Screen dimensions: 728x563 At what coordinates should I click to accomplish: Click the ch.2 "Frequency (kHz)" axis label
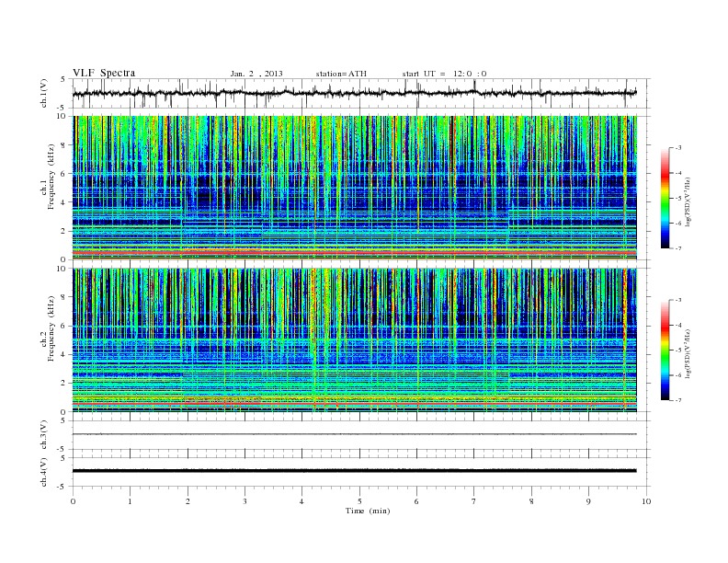[51, 328]
